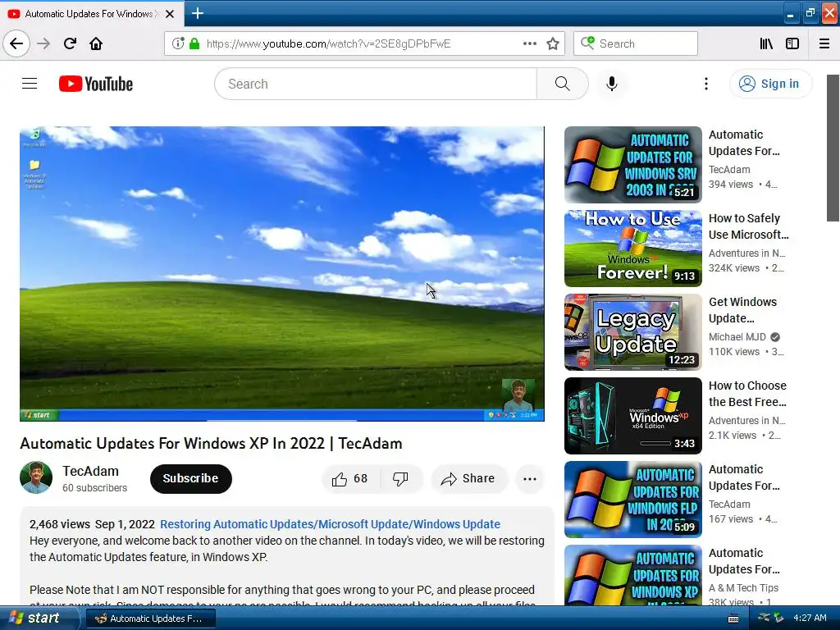Open How to Use Windows Forever thumbnail
Screen dimensions: 840x630
pos(632,249)
